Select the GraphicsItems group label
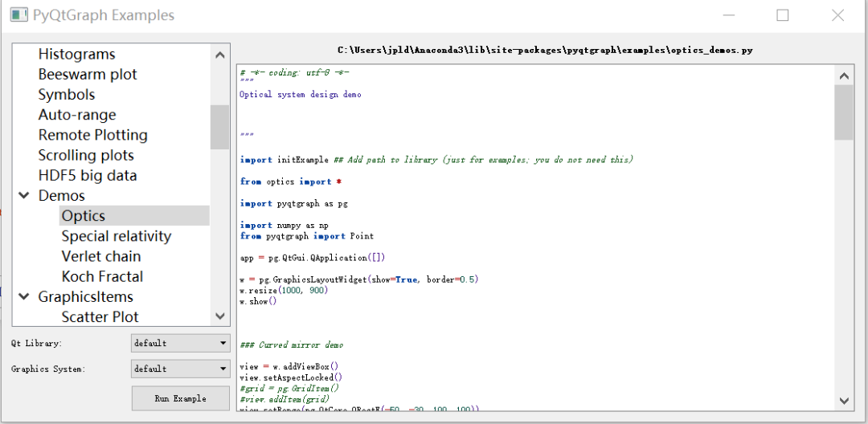Screen dimensions: 868x424 (86, 297)
